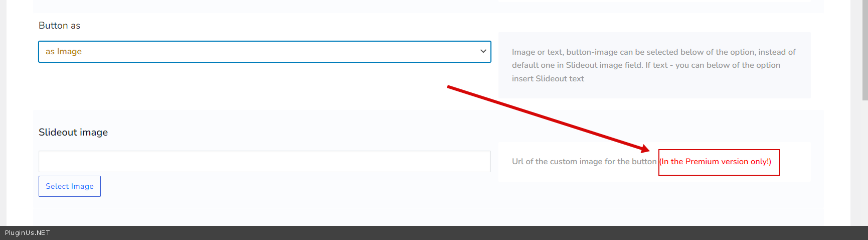Open the "Button as" dropdown
Viewport: 868px width, 240px height.
(x=264, y=52)
